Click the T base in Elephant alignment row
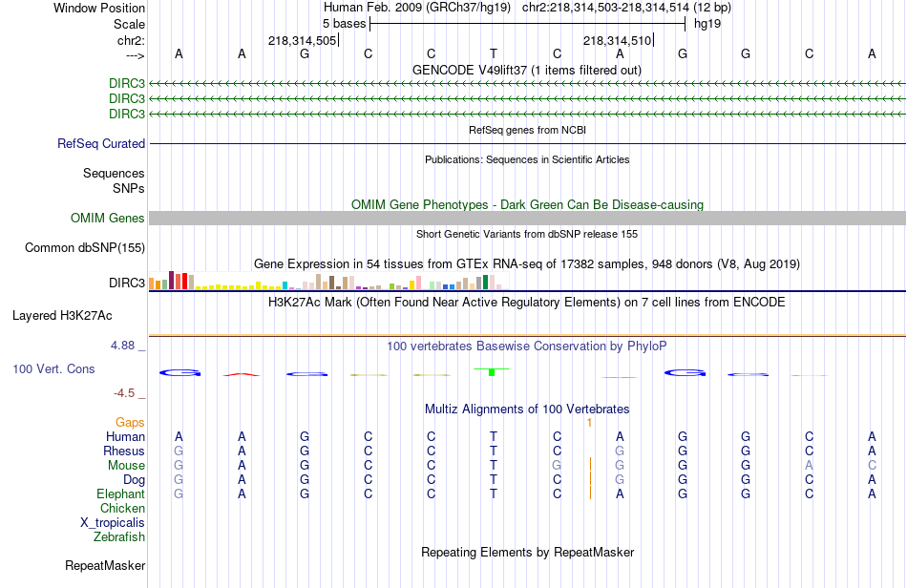 click(x=494, y=493)
